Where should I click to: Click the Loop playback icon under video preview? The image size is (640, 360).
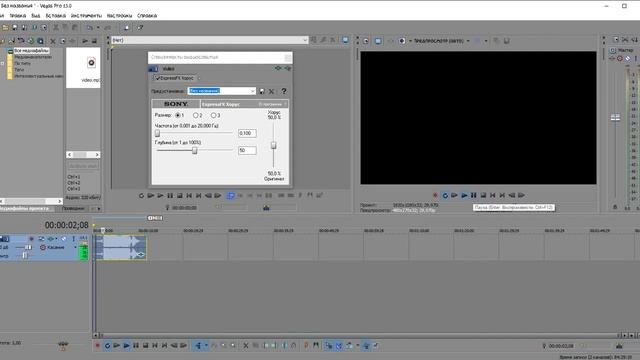(445, 196)
